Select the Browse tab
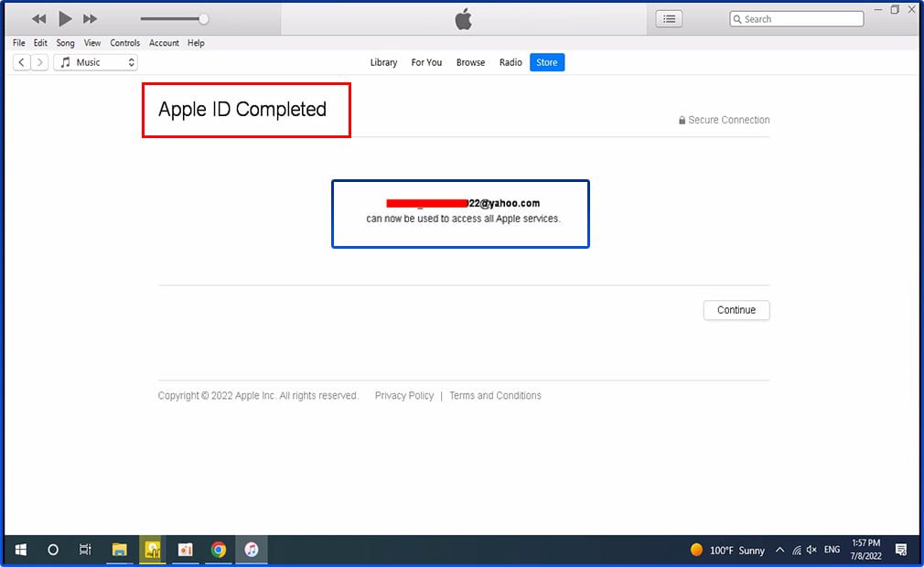 tap(470, 62)
